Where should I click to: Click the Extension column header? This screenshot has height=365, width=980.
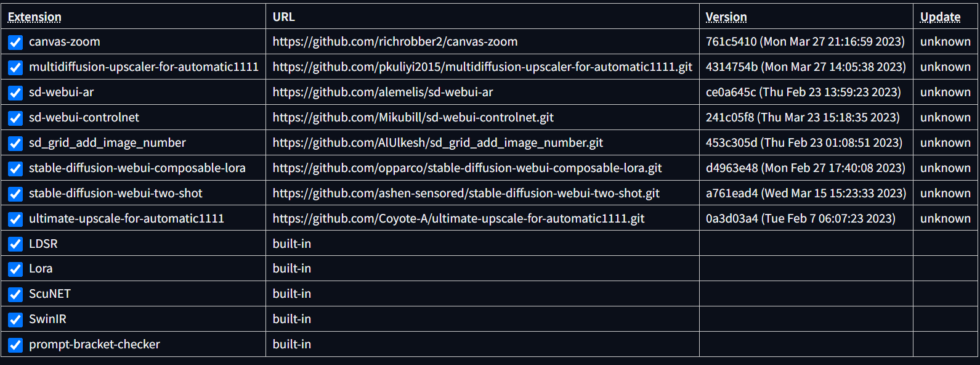[x=34, y=17]
